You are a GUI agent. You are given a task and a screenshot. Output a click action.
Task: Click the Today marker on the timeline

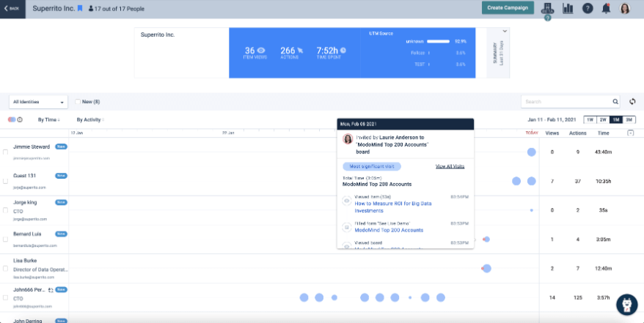tap(532, 133)
